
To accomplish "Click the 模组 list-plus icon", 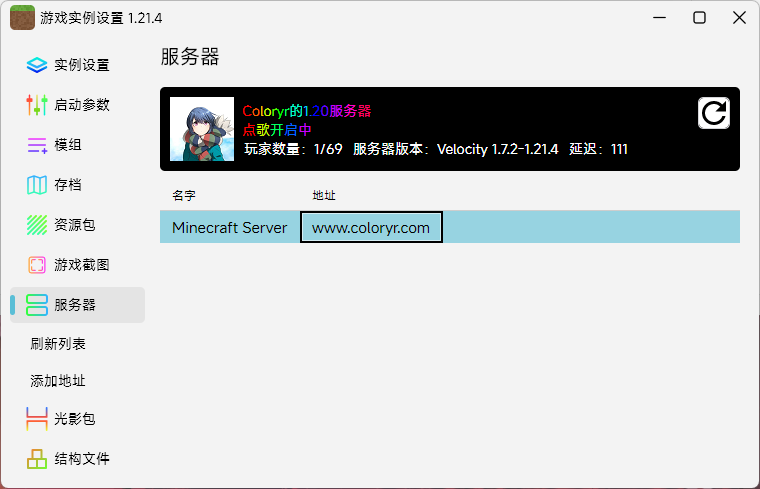I will pos(37,145).
